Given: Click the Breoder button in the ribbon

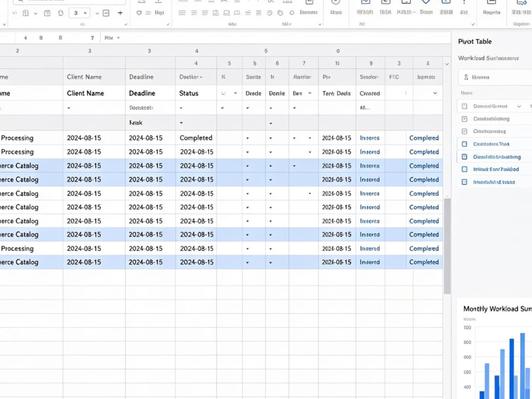Looking at the screenshot, I should [309, 13].
